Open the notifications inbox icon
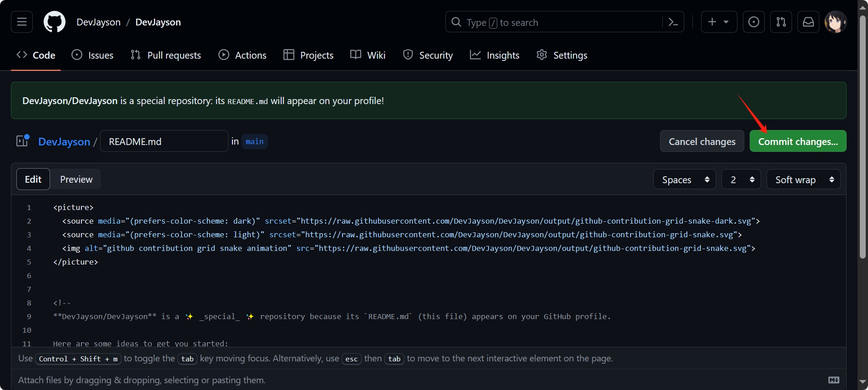868x390 pixels. [x=808, y=22]
